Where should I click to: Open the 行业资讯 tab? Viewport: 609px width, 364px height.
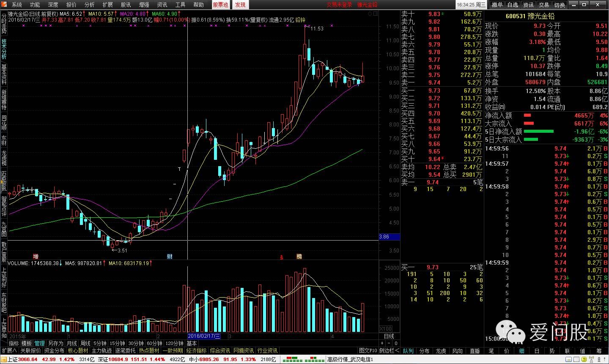(268, 350)
